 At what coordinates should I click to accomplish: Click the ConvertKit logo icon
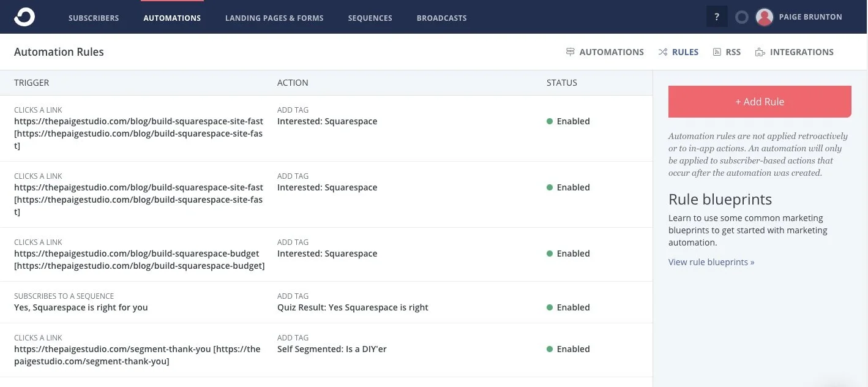[24, 17]
